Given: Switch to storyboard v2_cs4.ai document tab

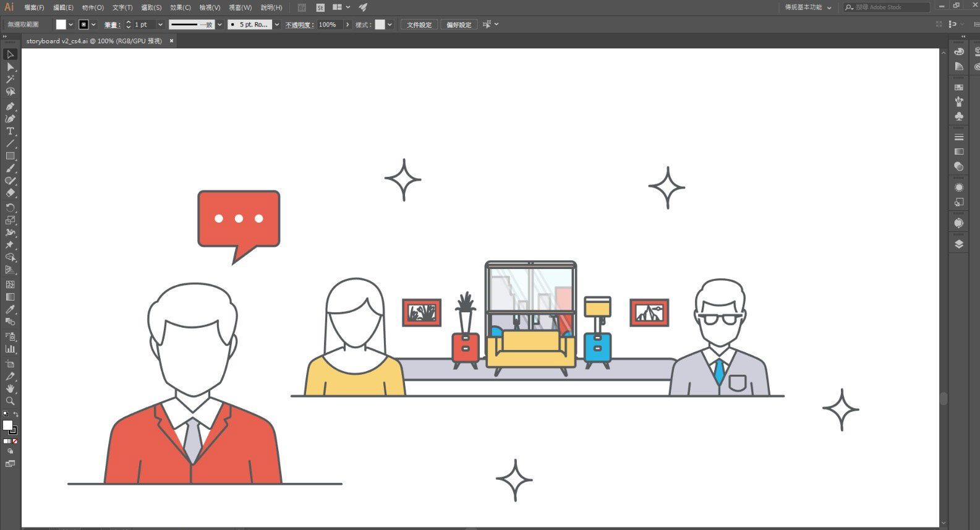Looking at the screenshot, I should click(x=94, y=41).
